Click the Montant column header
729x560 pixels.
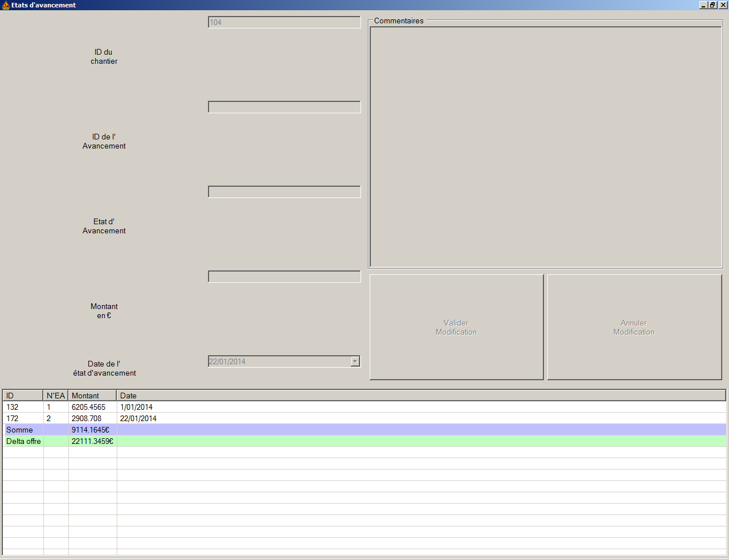[x=92, y=396]
